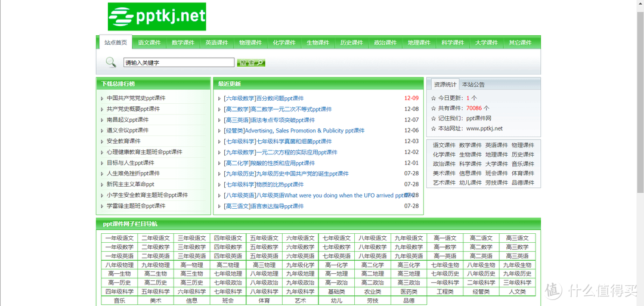Open the 大学课件 navigation tab
The width and height of the screenshot is (644, 306).
[x=487, y=43]
